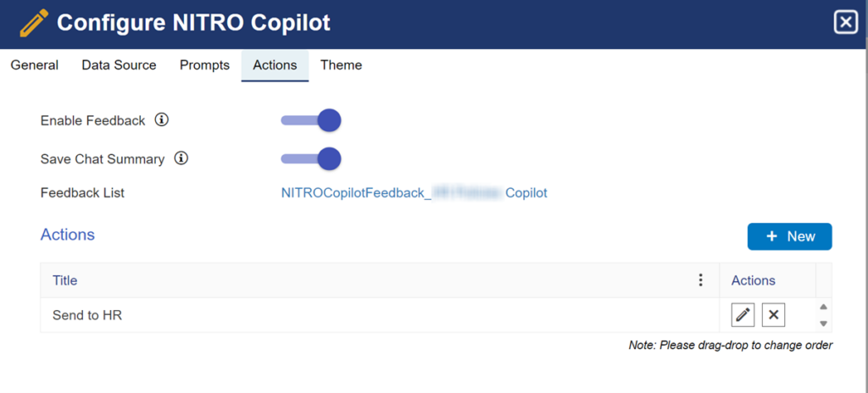This screenshot has height=393, width=868.
Task: Switch to the General tab
Action: click(34, 65)
